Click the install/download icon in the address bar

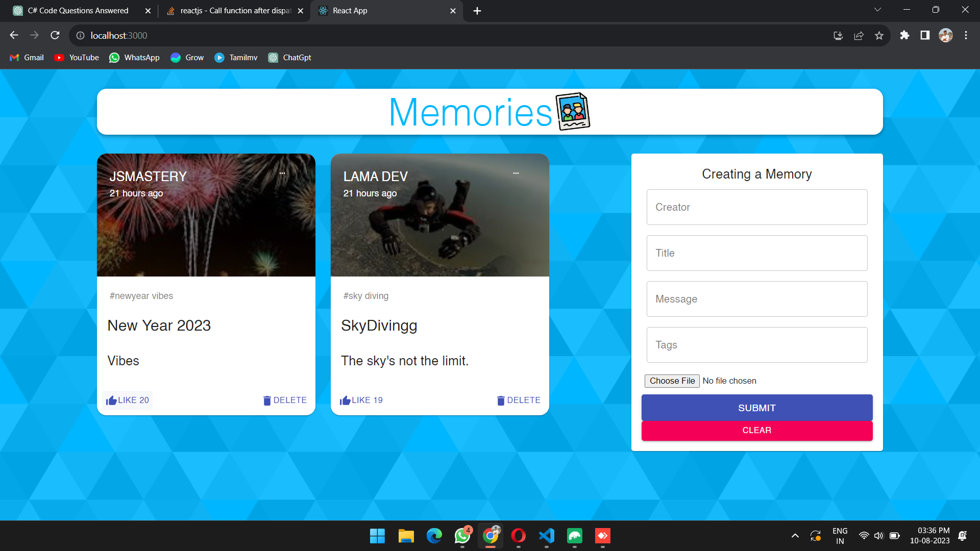pos(838,35)
